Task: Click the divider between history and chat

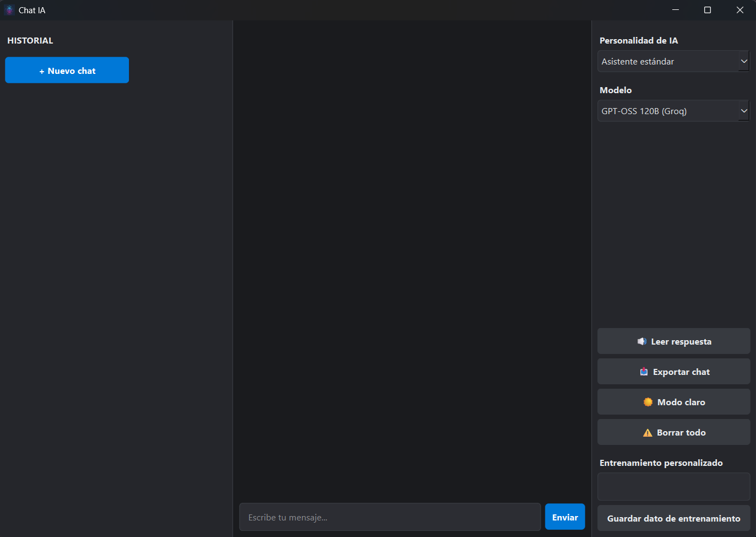Action: click(x=233, y=276)
